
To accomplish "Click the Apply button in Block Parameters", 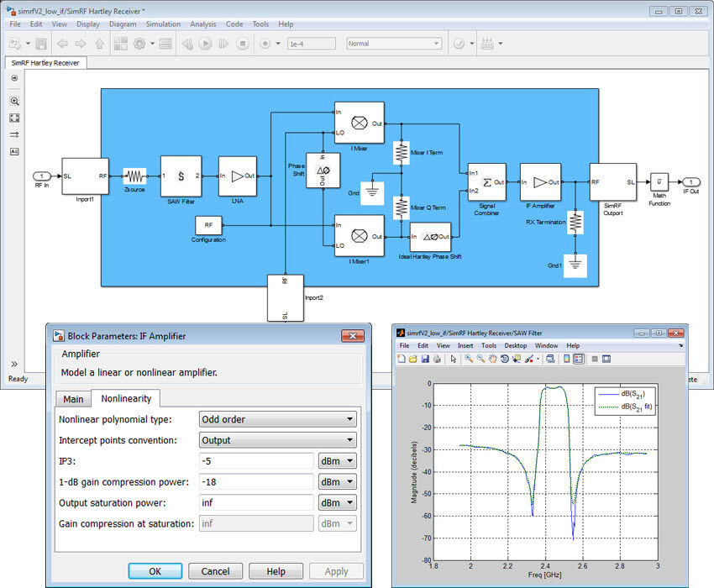I will coord(337,571).
